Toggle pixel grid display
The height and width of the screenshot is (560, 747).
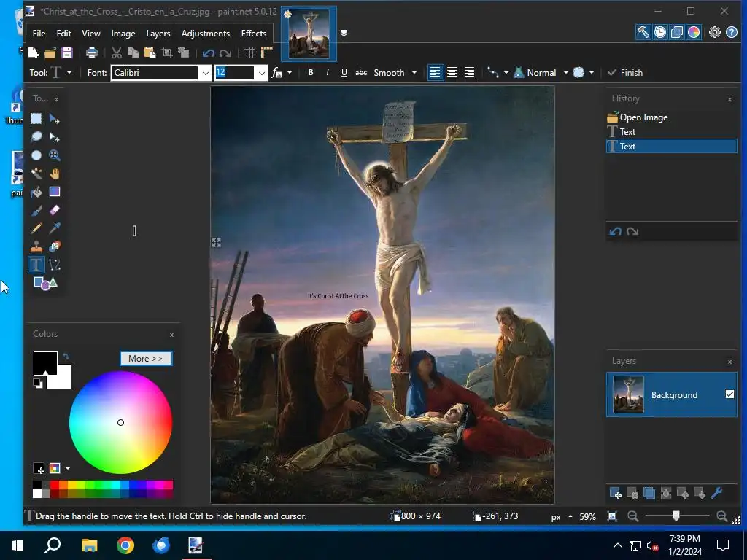coord(249,52)
